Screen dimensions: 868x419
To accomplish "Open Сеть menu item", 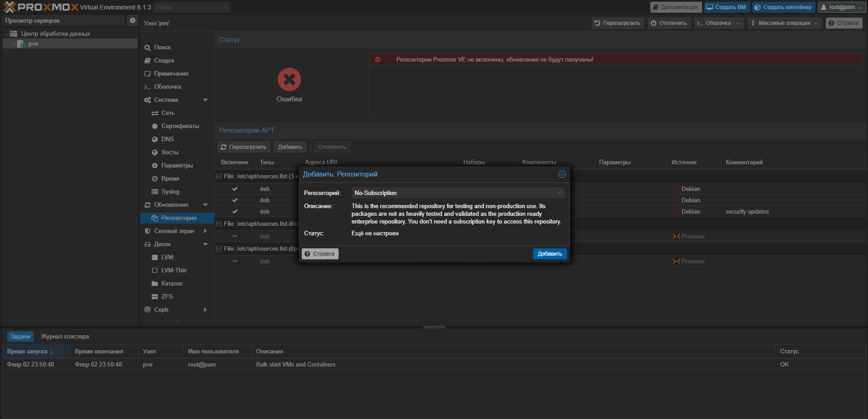I will pyautogui.click(x=177, y=113).
